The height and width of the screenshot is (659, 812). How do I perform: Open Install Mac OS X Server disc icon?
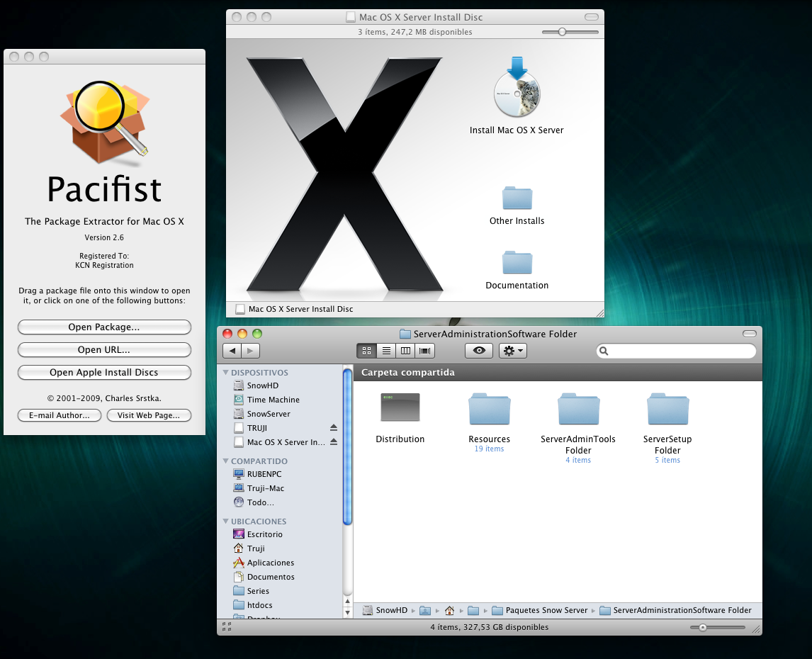(x=517, y=87)
